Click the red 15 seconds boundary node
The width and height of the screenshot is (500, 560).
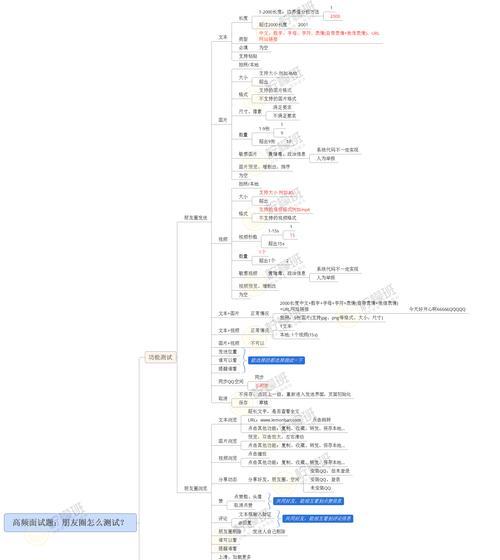[x=292, y=235]
